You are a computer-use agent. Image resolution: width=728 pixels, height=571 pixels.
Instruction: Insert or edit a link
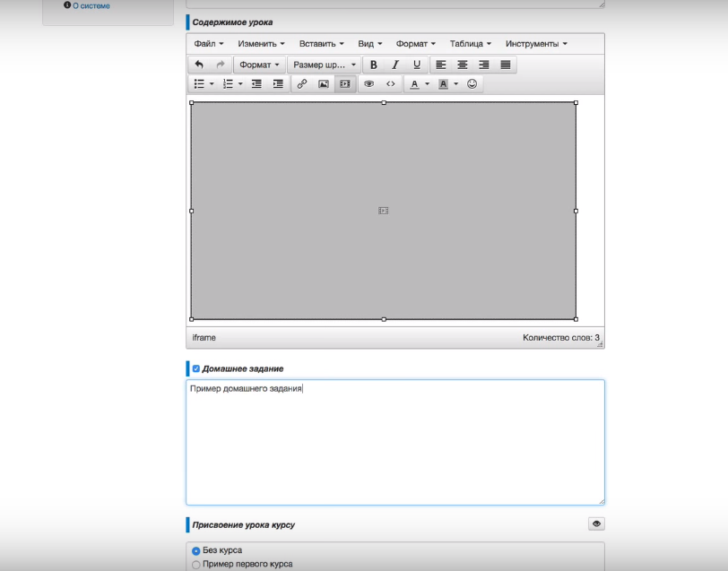[x=302, y=83]
